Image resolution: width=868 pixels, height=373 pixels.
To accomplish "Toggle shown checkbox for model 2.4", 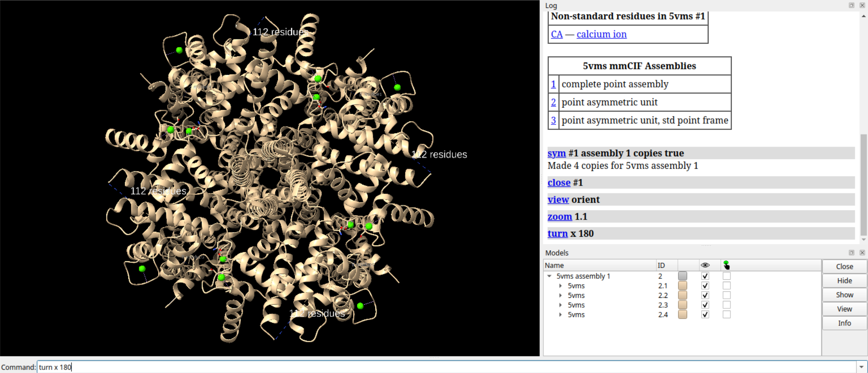I will (x=705, y=315).
